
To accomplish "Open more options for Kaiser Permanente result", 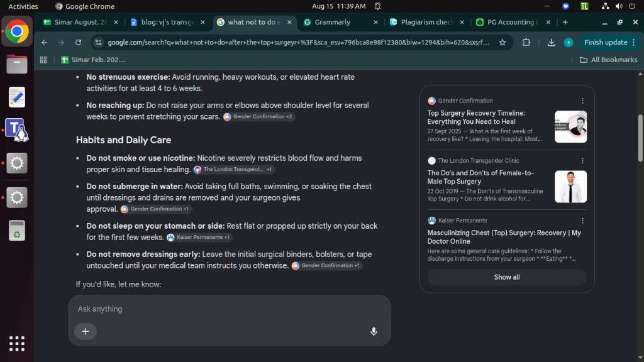I will (x=582, y=221).
